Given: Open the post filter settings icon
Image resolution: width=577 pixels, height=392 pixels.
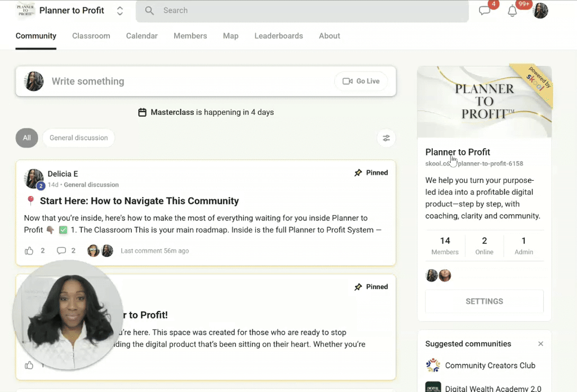Looking at the screenshot, I should tap(386, 138).
